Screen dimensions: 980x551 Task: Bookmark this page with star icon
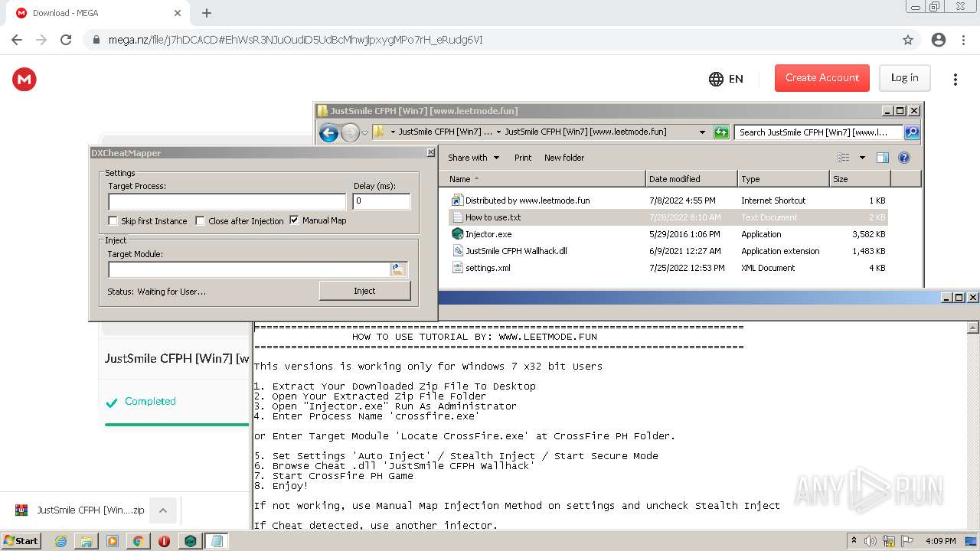(x=908, y=40)
